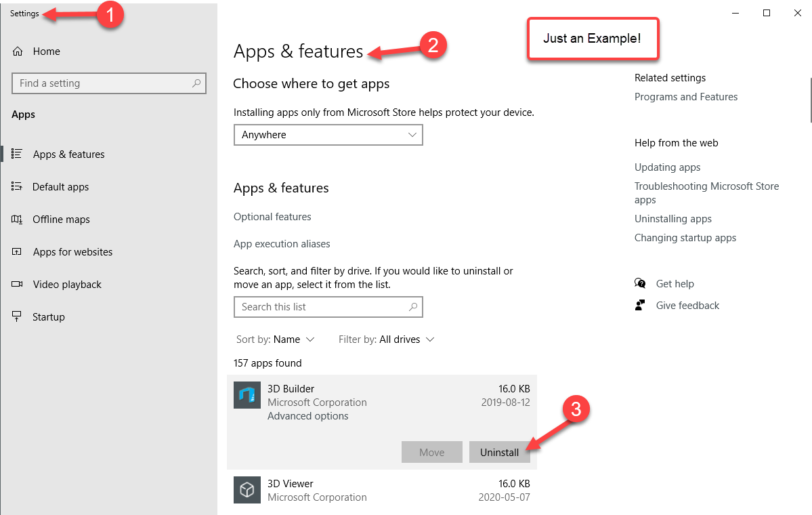Click the 3D Viewer cube icon
Viewport: 812px width, 515px height.
point(247,490)
